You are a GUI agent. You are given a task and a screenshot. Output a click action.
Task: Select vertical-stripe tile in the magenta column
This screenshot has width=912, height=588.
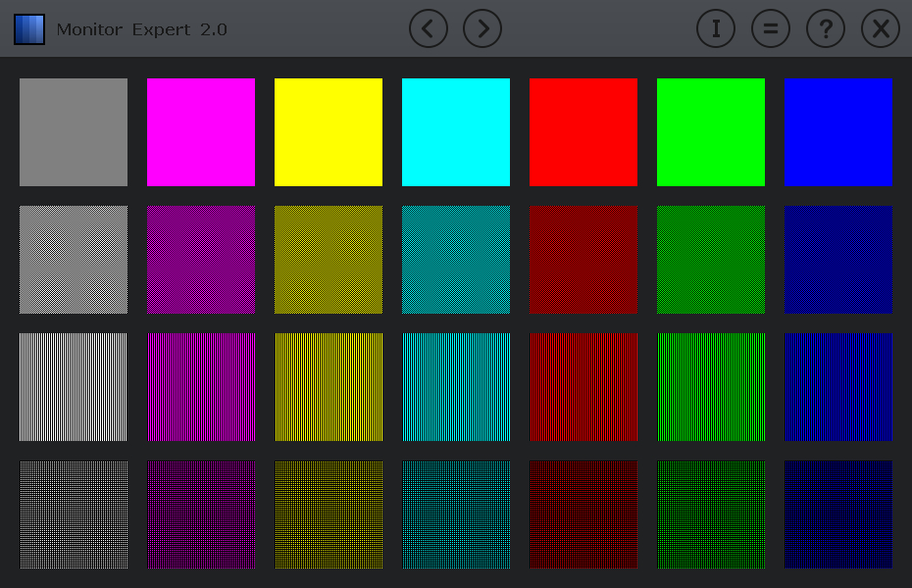(201, 387)
